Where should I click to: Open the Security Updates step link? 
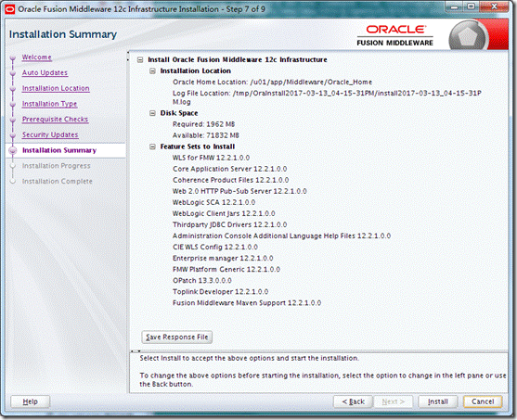[x=50, y=134]
